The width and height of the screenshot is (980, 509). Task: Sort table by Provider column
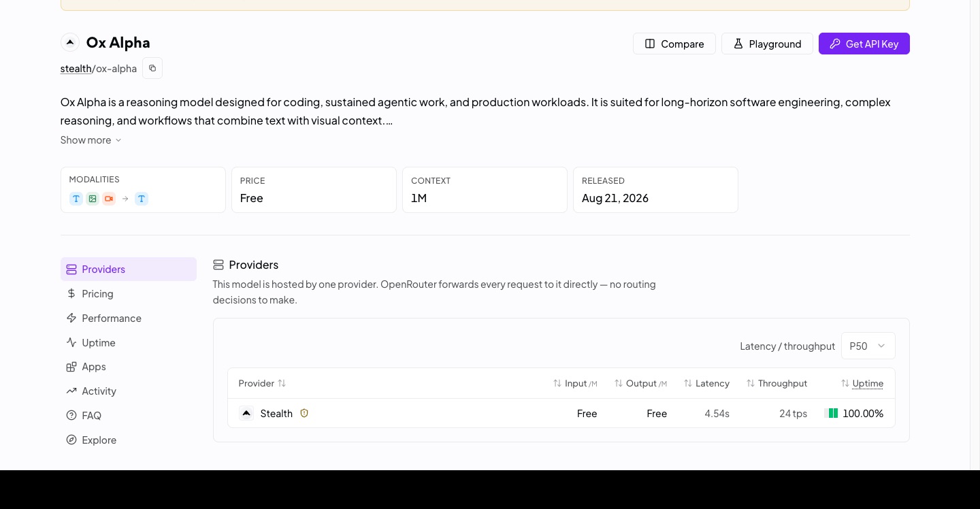pos(262,383)
